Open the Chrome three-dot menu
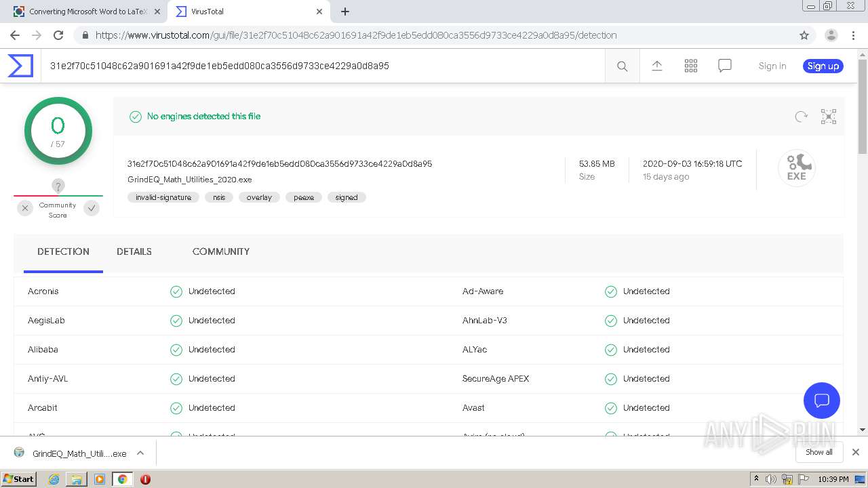The width and height of the screenshot is (868, 488). point(852,35)
